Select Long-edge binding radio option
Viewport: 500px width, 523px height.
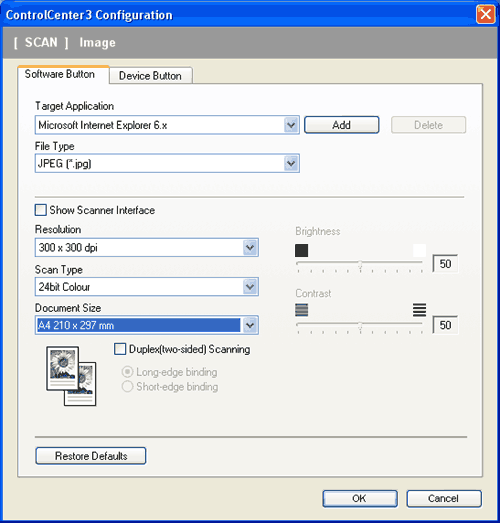(127, 372)
